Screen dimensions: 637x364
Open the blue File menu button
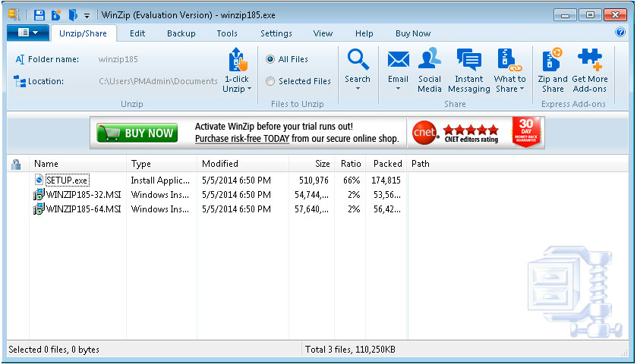(x=27, y=33)
